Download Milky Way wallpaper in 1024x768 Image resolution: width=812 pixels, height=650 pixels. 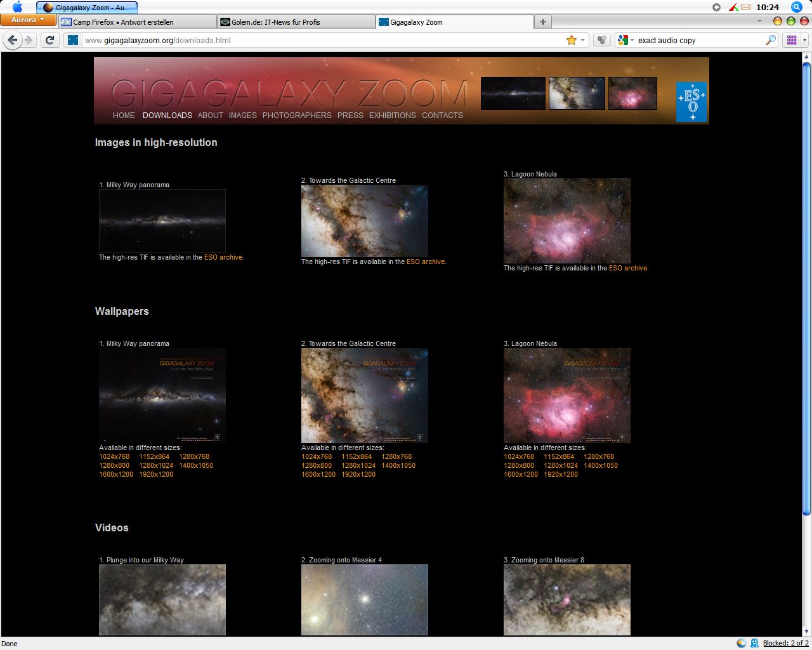tap(114, 457)
